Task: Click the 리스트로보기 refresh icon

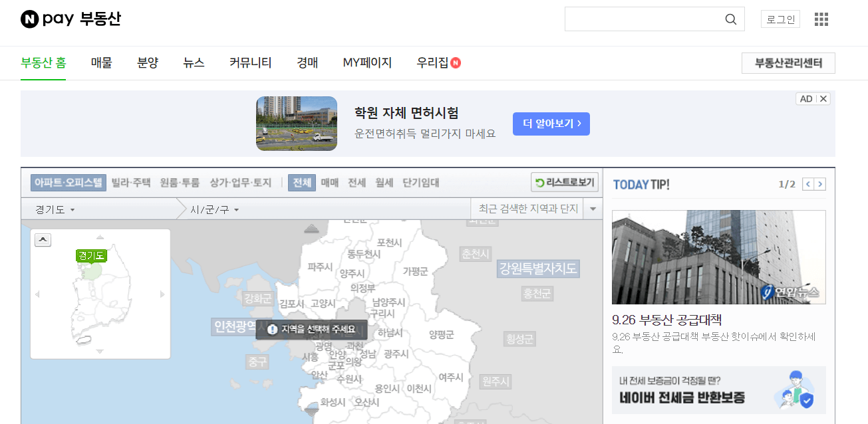Action: [539, 182]
